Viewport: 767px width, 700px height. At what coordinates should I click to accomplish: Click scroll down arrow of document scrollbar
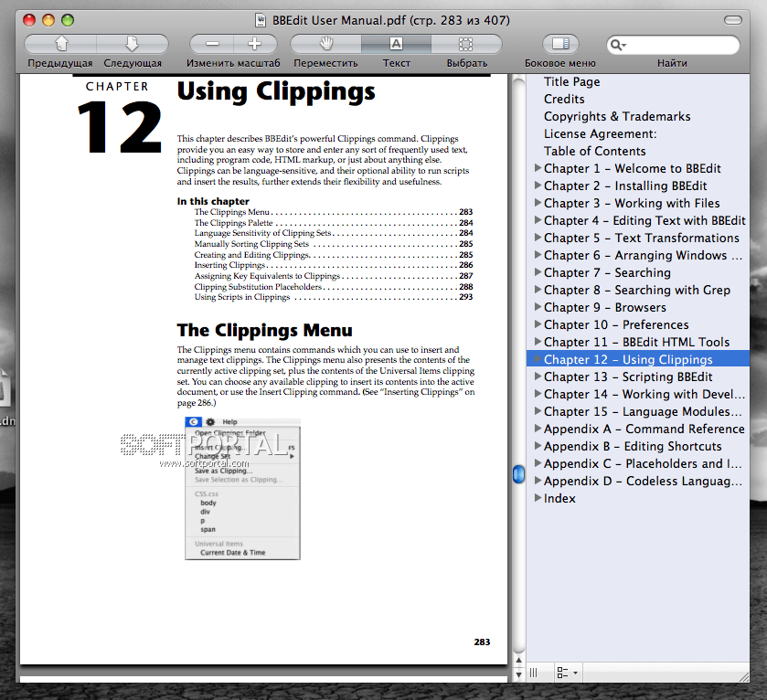coord(518,675)
